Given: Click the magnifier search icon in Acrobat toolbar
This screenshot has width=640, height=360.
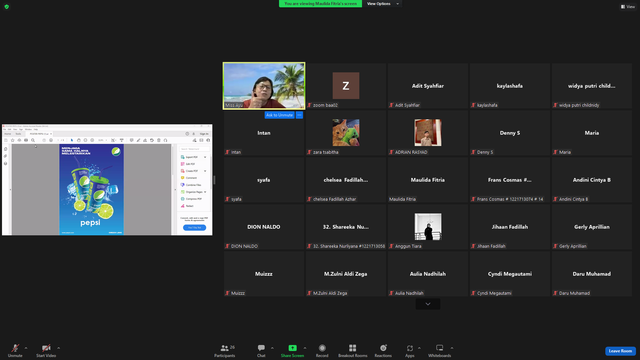Looking at the screenshot, I should tap(33, 140).
